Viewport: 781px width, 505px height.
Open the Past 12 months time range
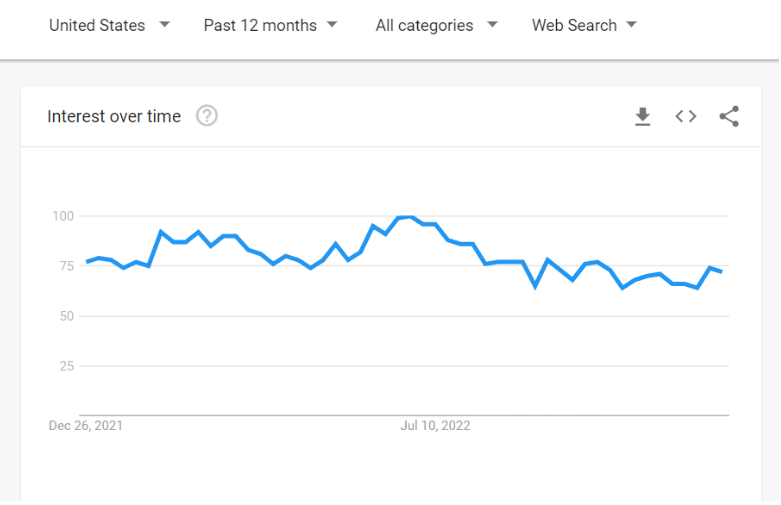270,25
